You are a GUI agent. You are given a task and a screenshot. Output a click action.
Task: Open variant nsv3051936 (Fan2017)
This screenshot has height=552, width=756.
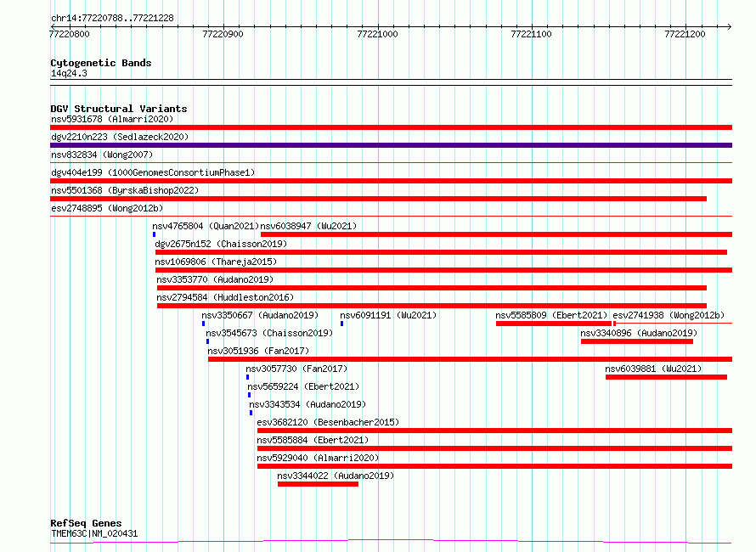258,351
